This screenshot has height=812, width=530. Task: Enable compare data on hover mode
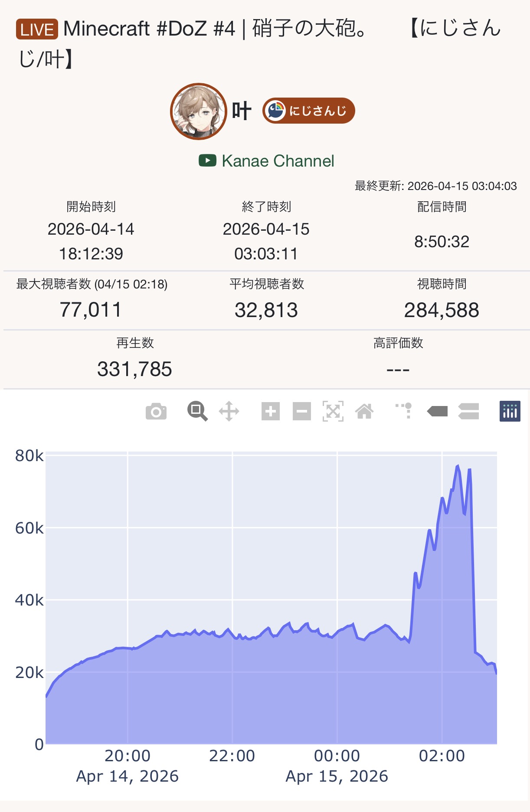(468, 411)
